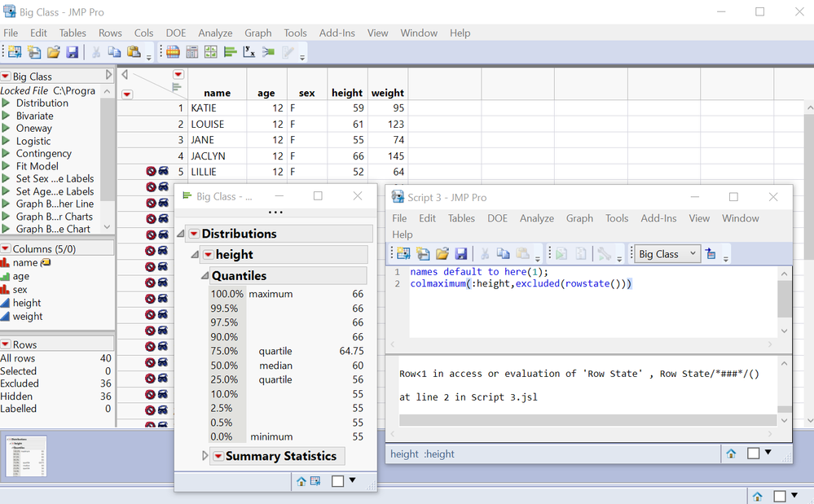Open Tables menu in Script 3 window

click(461, 218)
